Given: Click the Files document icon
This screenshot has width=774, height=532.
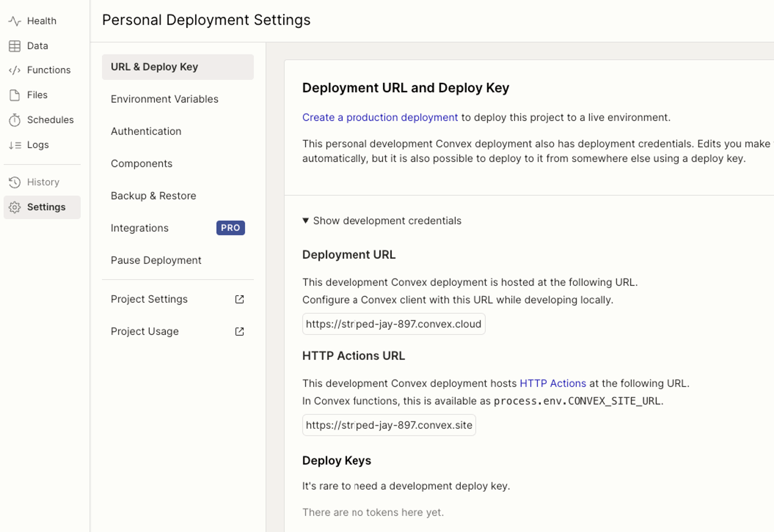Looking at the screenshot, I should click(15, 95).
